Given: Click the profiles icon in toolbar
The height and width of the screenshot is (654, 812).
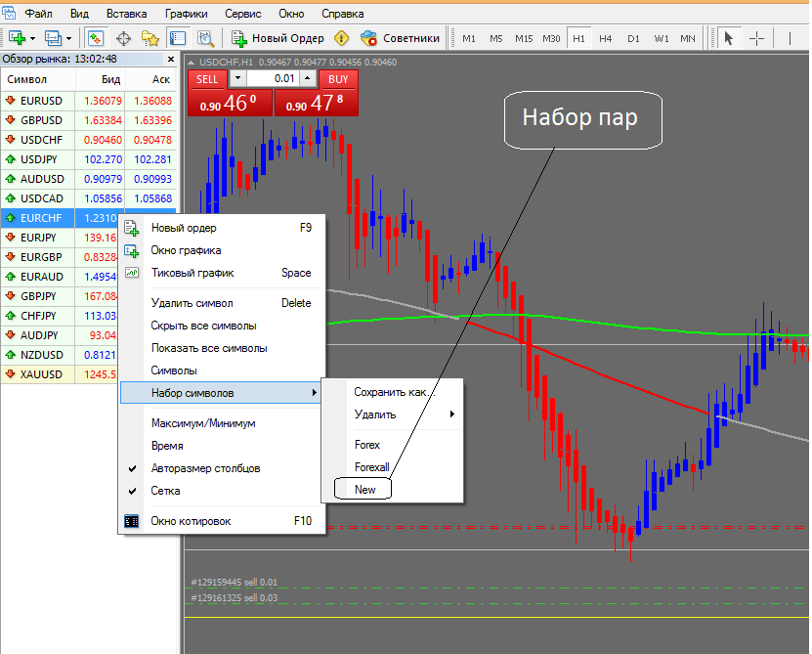Looking at the screenshot, I should (53, 38).
